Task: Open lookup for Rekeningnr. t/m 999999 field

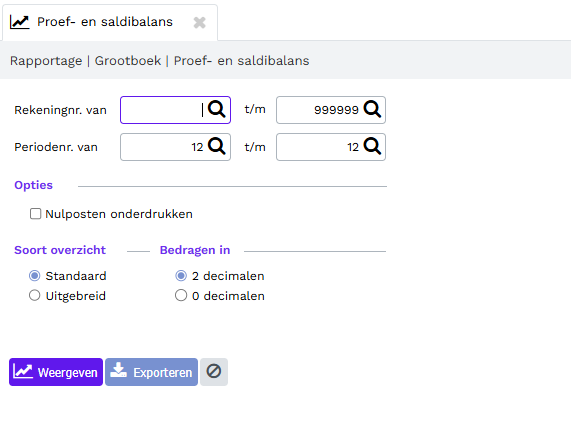Action: pos(372,109)
